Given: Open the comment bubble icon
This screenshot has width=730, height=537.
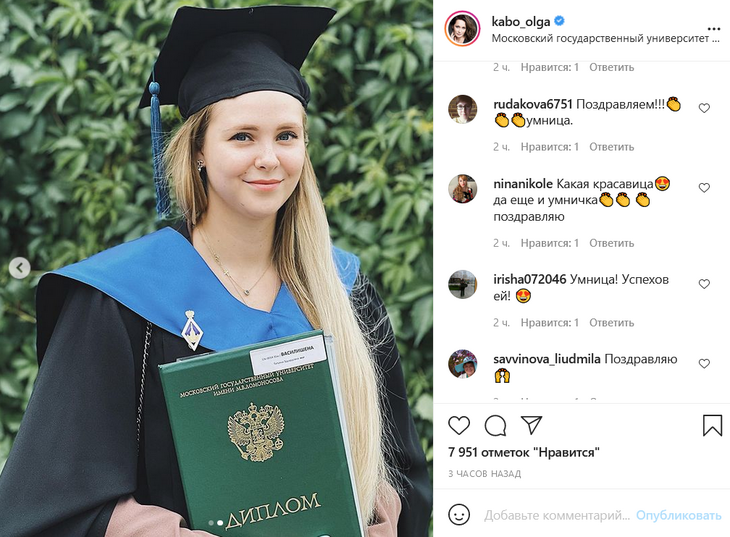Looking at the screenshot, I should 495,425.
